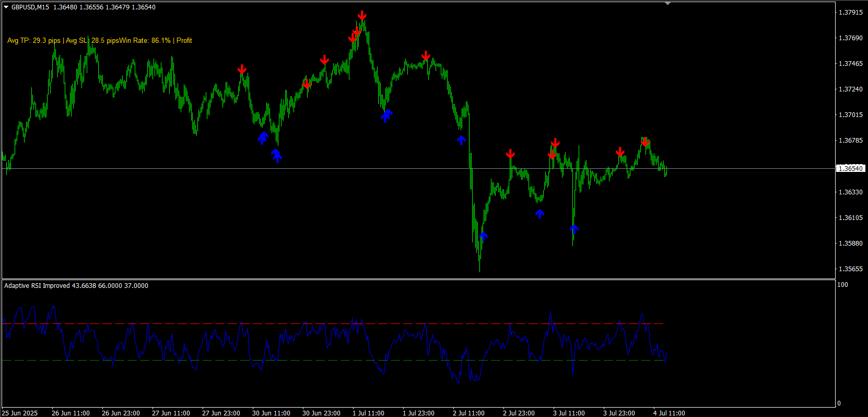
Task: Select the rightmost red sell arrow
Action: (646, 142)
